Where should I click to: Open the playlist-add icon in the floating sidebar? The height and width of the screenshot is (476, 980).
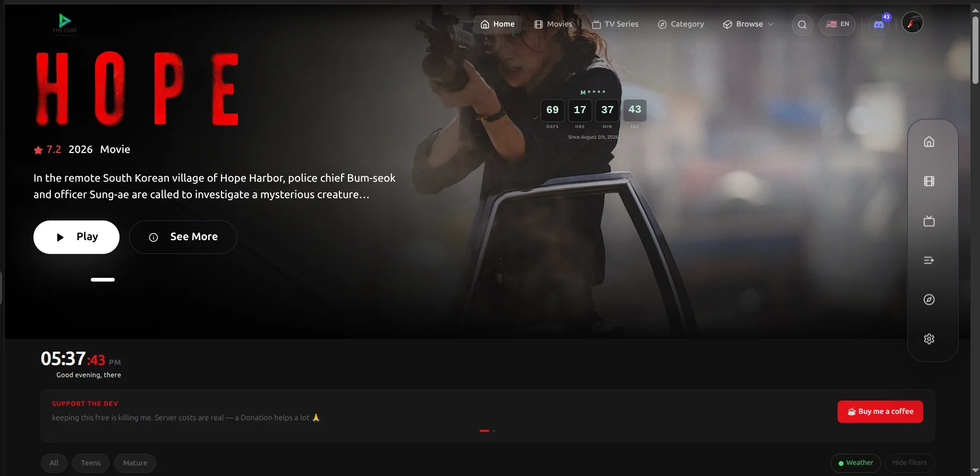coord(929,260)
